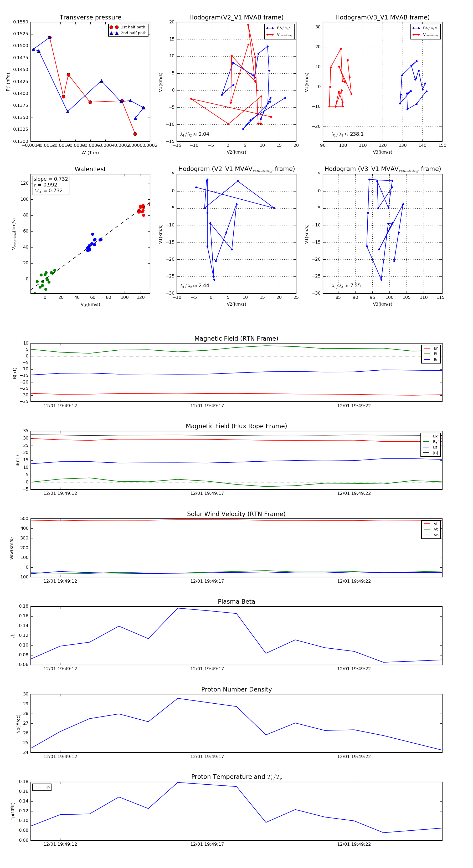Viewport: 473px width, 868px height.
Task: Click the V_A(km/s) x-axis label
Action: (90, 305)
